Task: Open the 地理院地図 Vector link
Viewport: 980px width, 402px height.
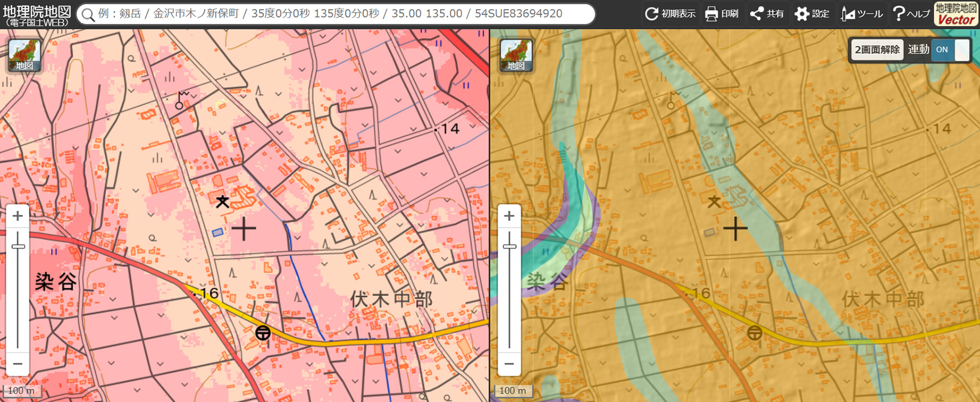Action: [x=956, y=14]
